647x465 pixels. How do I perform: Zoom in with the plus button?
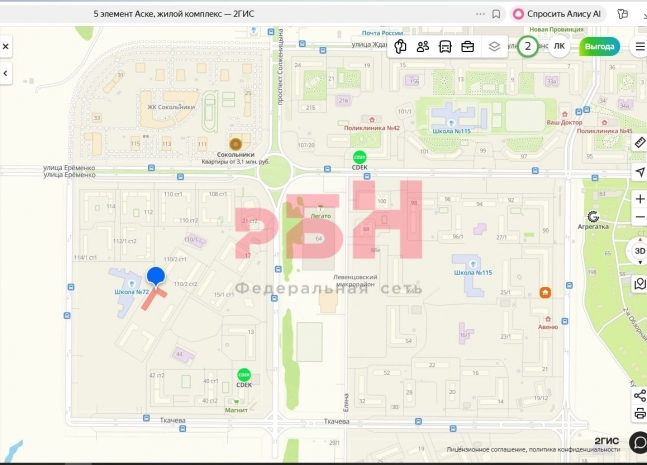640,199
